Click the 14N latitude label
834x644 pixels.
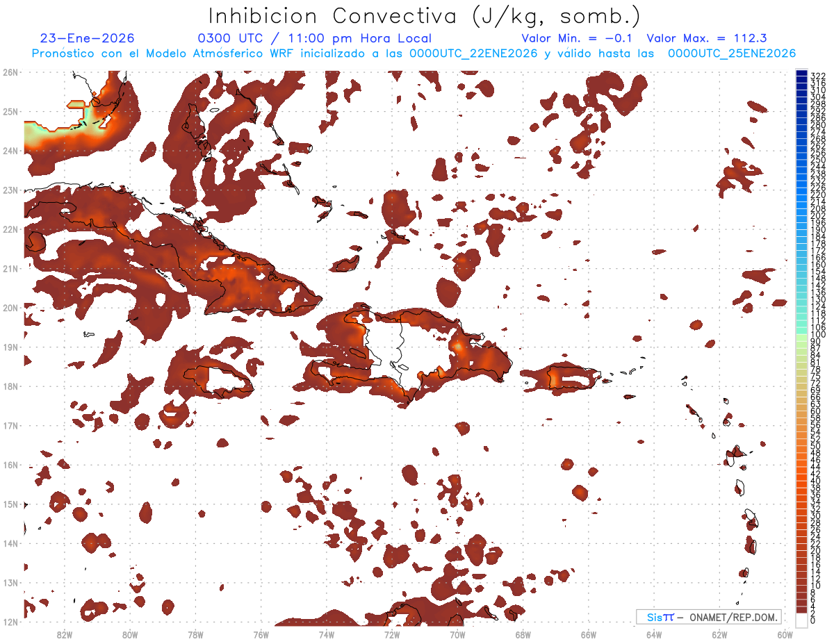10,543
